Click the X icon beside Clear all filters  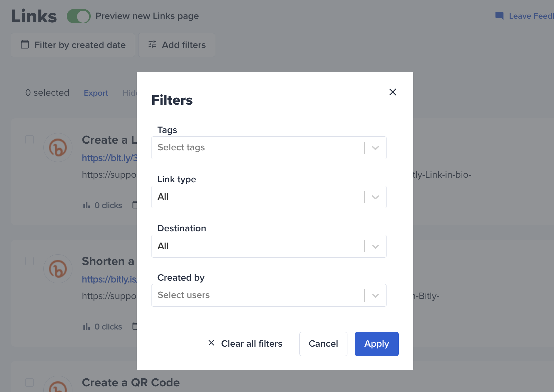pyautogui.click(x=211, y=343)
